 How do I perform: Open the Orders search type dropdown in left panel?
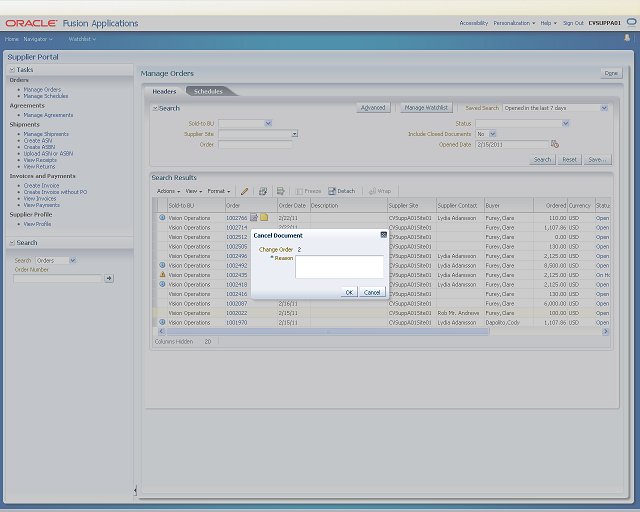[72, 260]
